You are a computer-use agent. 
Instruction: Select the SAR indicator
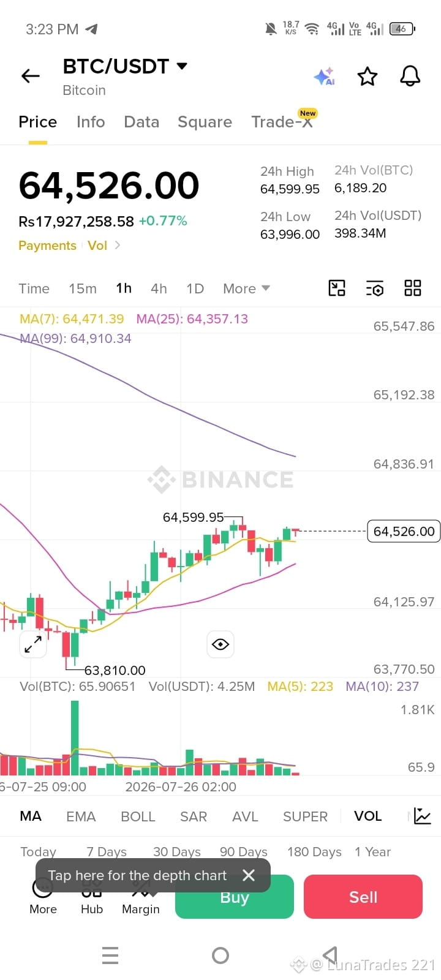click(194, 816)
